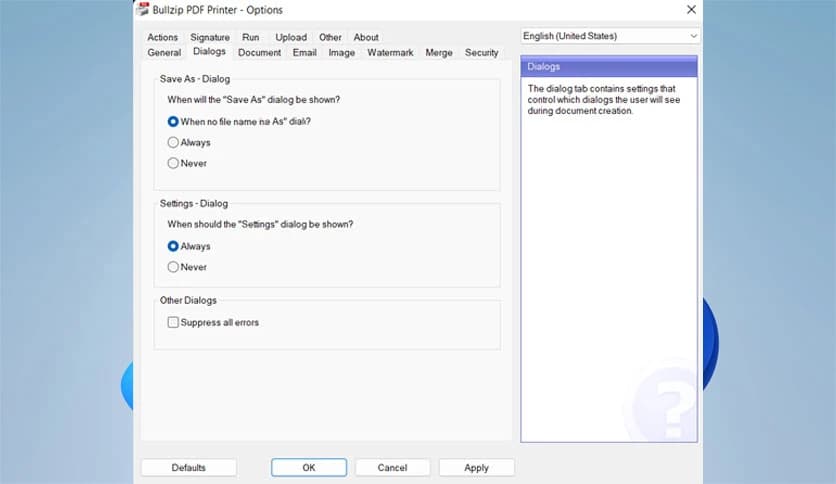Click the Dialogs help panel header
The height and width of the screenshot is (484, 836).
pyautogui.click(x=609, y=67)
